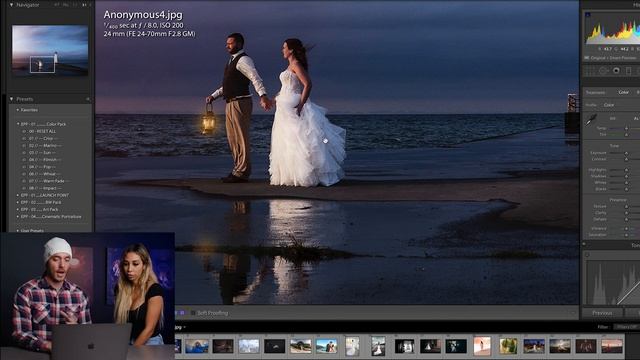Collapse the Navigator panel
The image size is (640, 360).
click(x=11, y=5)
